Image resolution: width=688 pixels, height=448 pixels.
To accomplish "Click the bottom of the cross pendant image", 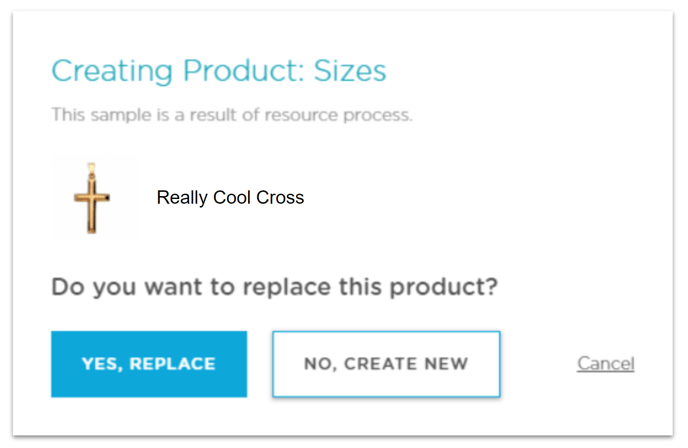I will 91,227.
